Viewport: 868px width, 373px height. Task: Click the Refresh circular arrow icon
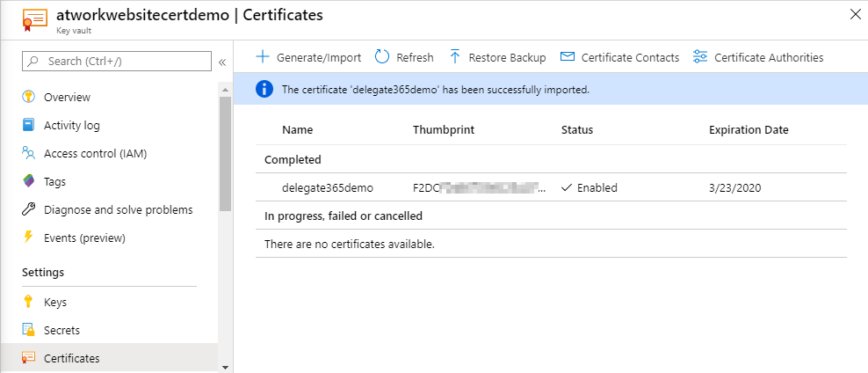(x=382, y=57)
